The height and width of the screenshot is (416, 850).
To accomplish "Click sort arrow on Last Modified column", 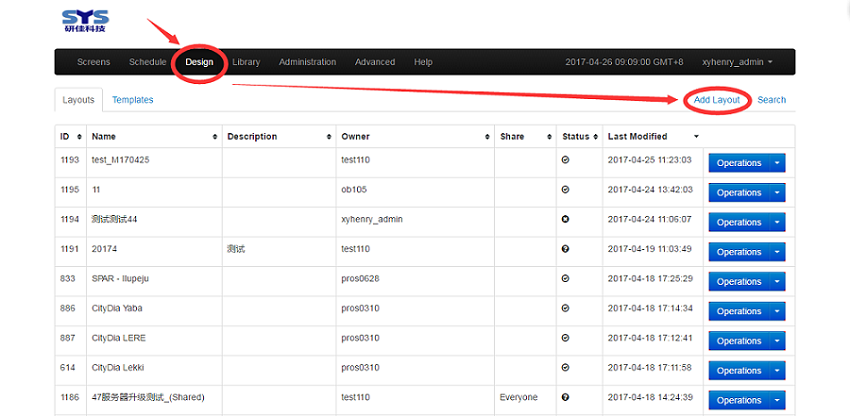I will (x=696, y=136).
